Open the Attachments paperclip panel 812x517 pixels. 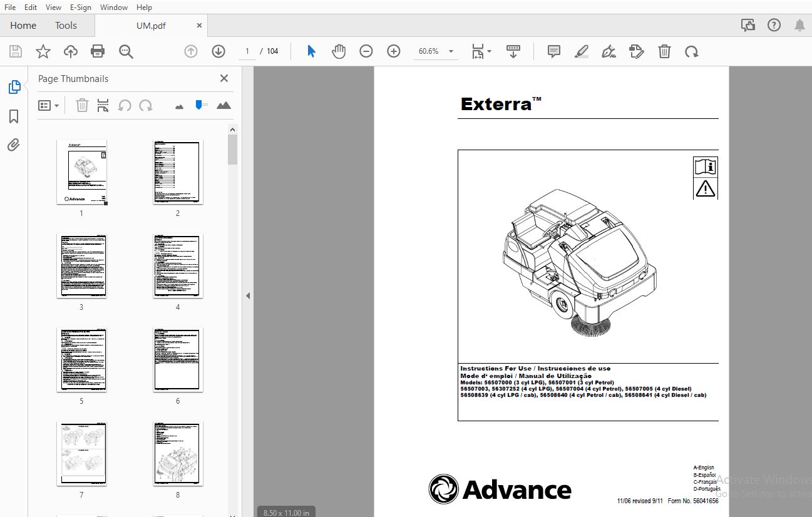pos(14,145)
